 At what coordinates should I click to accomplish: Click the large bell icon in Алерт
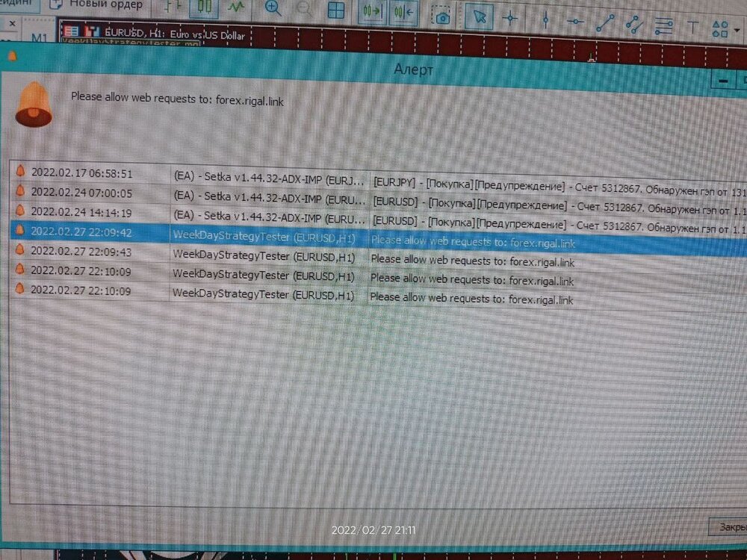point(34,105)
